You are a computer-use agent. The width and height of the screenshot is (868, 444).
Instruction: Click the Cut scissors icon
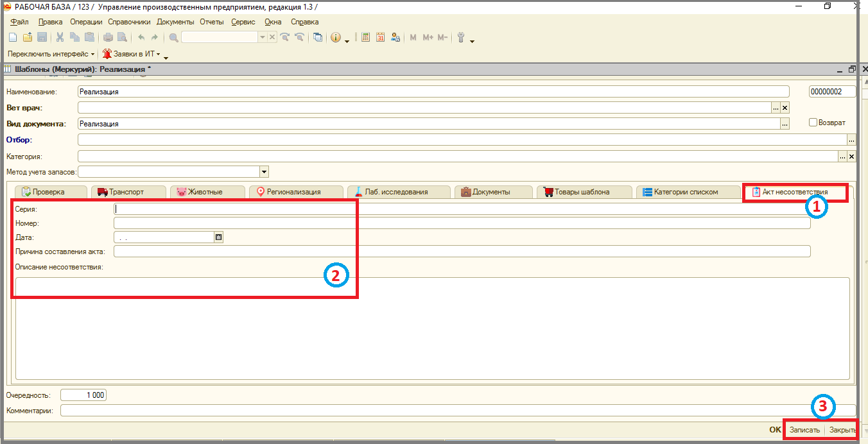60,37
